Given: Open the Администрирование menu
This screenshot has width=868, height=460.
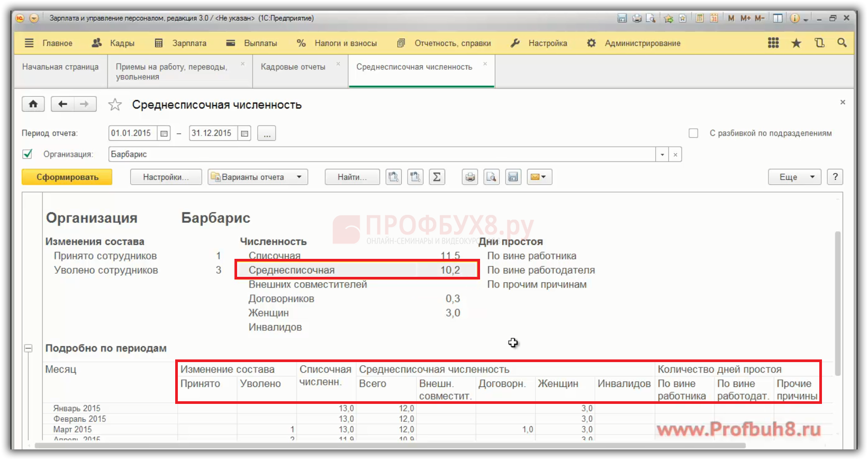Looking at the screenshot, I should tap(634, 43).
